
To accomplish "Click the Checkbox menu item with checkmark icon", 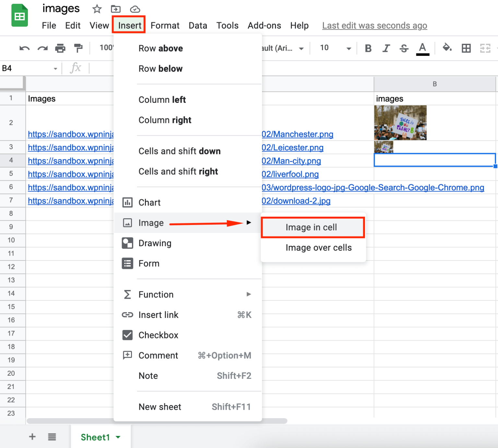I will click(158, 335).
